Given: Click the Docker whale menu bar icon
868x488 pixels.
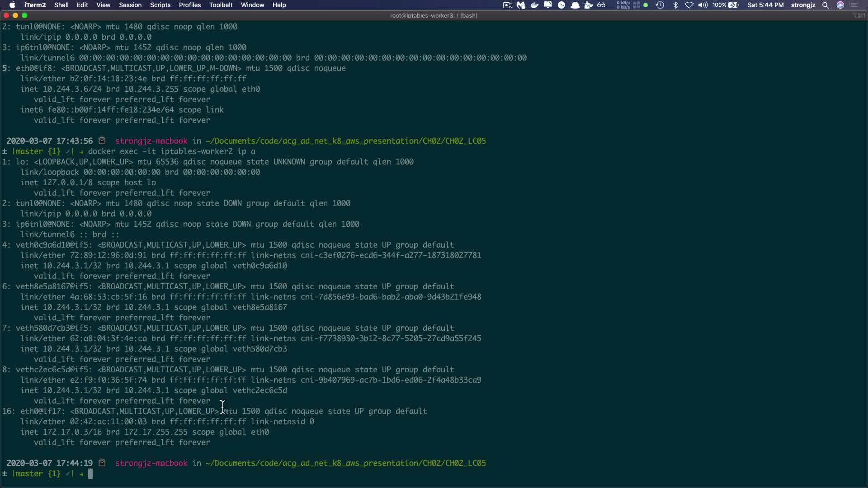Looking at the screenshot, I should [x=534, y=5].
